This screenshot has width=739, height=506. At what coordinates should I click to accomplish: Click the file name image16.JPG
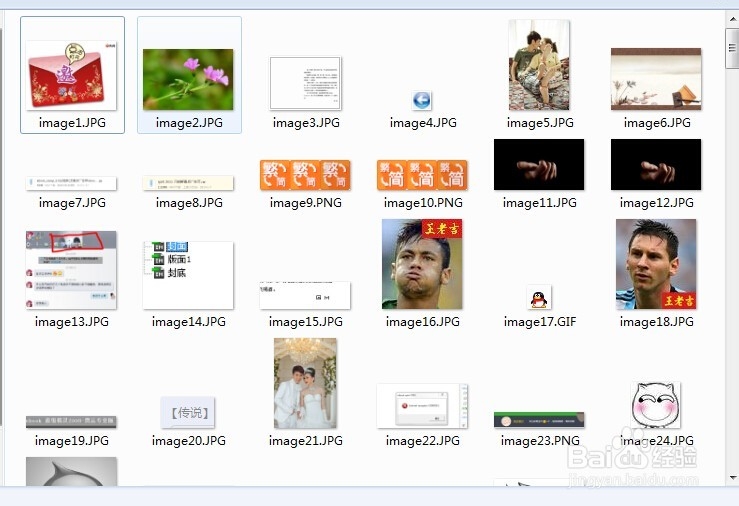[422, 322]
